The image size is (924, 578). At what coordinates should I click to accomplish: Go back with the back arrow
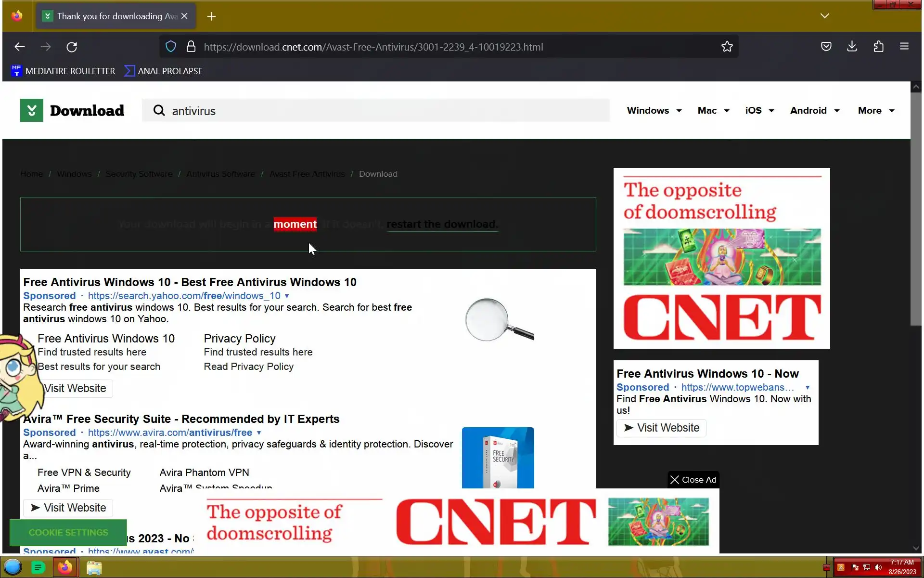[20, 47]
